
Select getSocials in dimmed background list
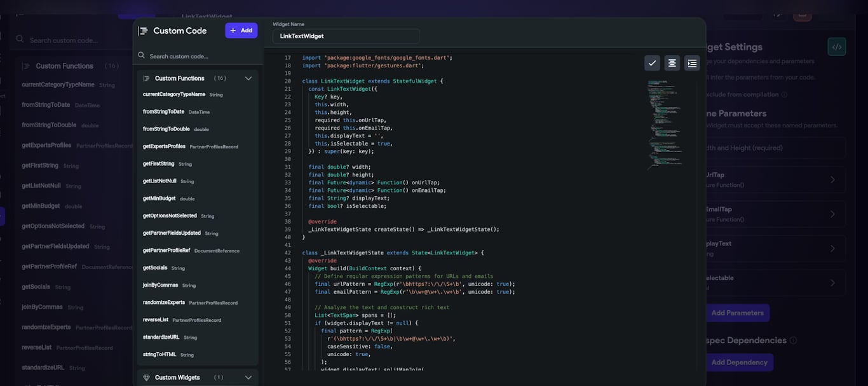(x=36, y=287)
